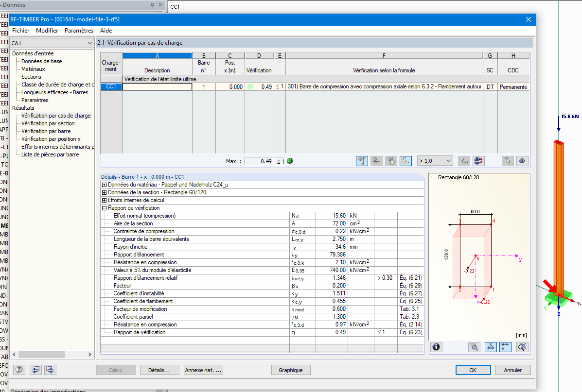Click right arrow of tree horizontal scrollbar
This screenshot has height=392, width=582.
click(x=90, y=355)
